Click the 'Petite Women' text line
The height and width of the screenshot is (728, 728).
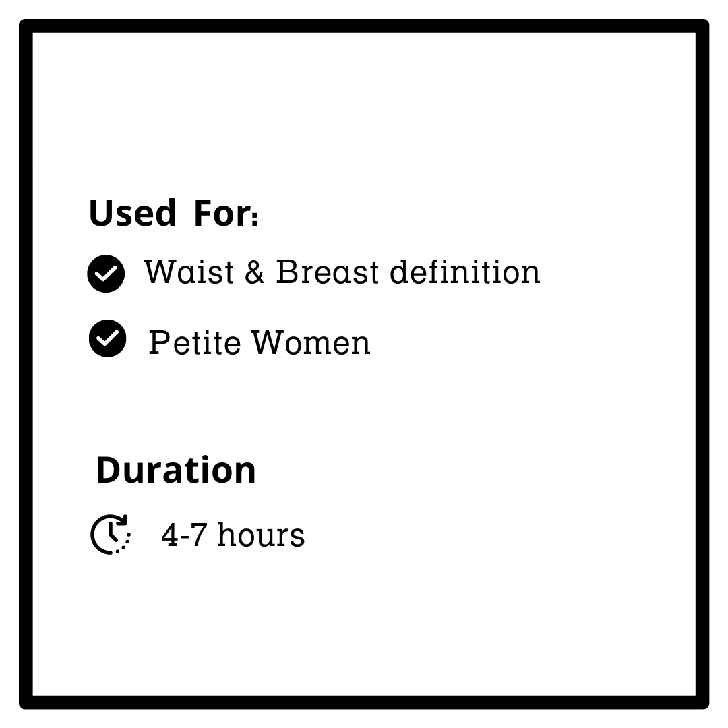click(260, 342)
